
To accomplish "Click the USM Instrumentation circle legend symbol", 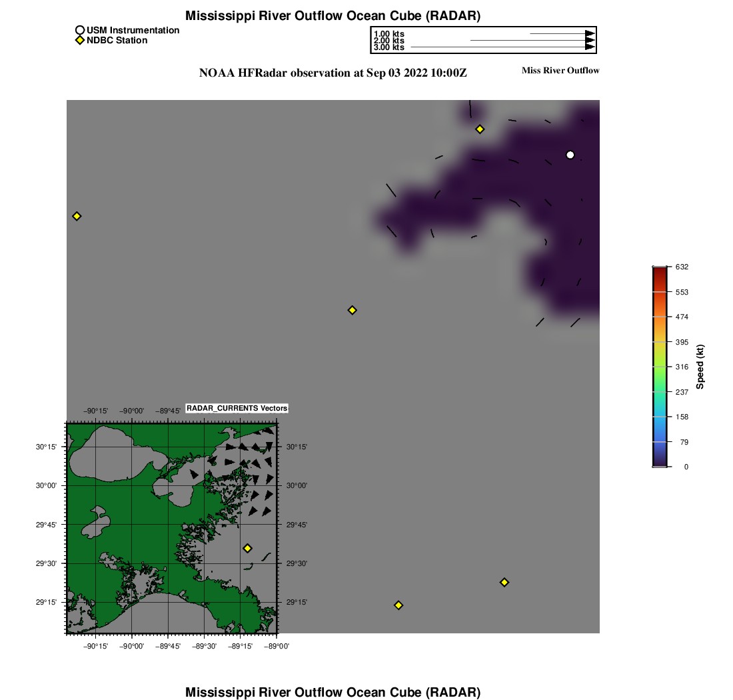I will (x=80, y=31).
